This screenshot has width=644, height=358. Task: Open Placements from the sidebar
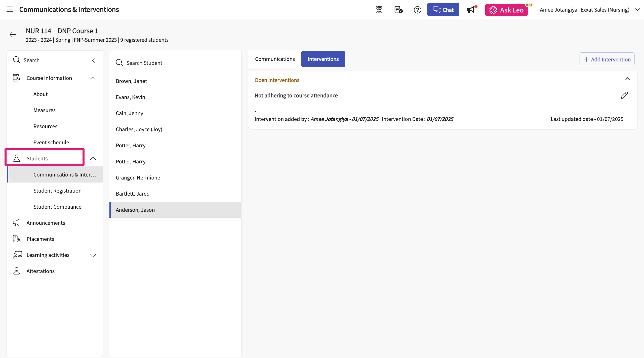40,239
